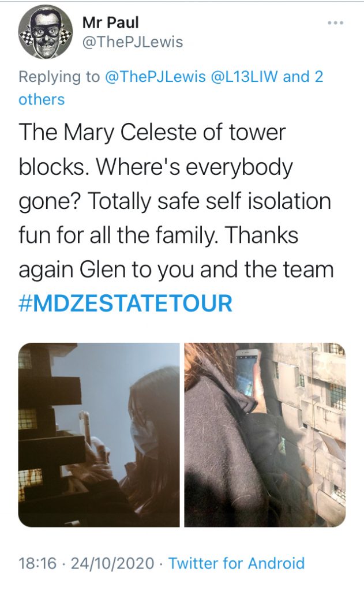Open the tweet's three-dot more options menu
The width and height of the screenshot is (364, 591).
click(x=335, y=23)
